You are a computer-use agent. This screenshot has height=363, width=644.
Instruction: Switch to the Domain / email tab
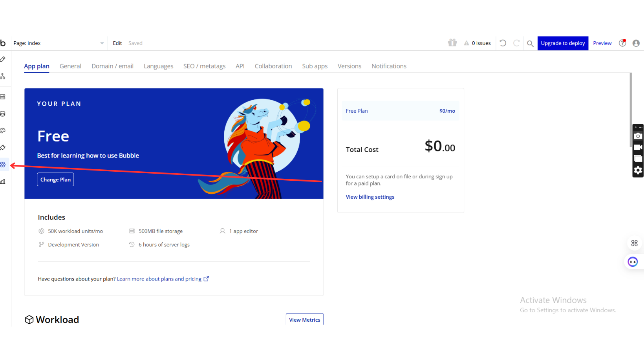[112, 66]
